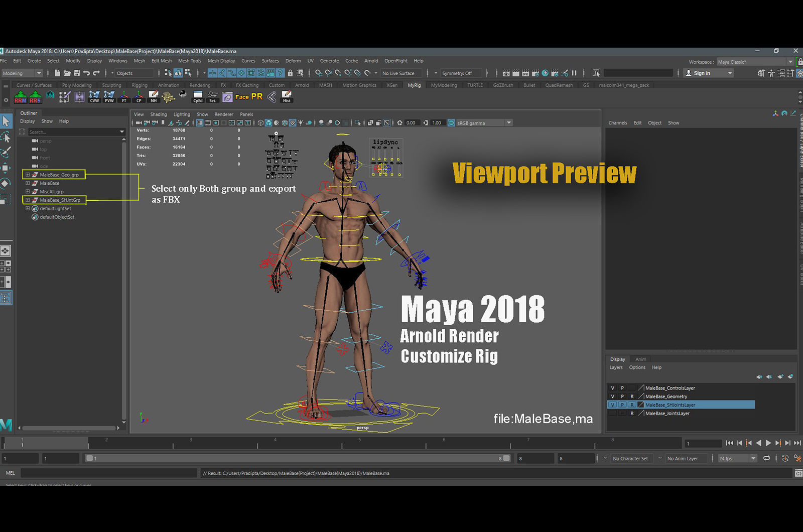Click the Set. key shelf icon
The image size is (803, 532).
point(213,97)
